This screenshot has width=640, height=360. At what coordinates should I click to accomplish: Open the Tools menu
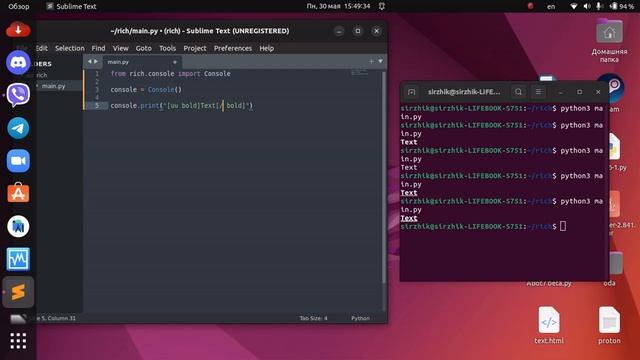click(x=167, y=48)
